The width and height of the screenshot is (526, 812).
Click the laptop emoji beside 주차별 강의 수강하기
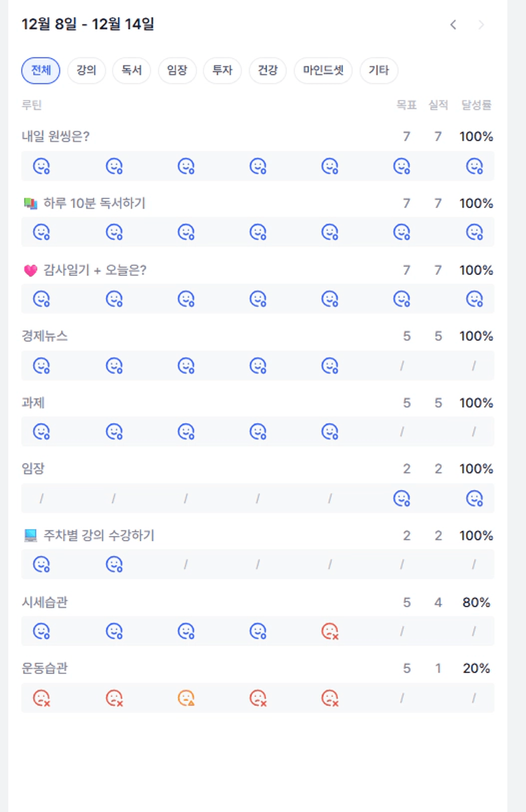pyautogui.click(x=31, y=536)
